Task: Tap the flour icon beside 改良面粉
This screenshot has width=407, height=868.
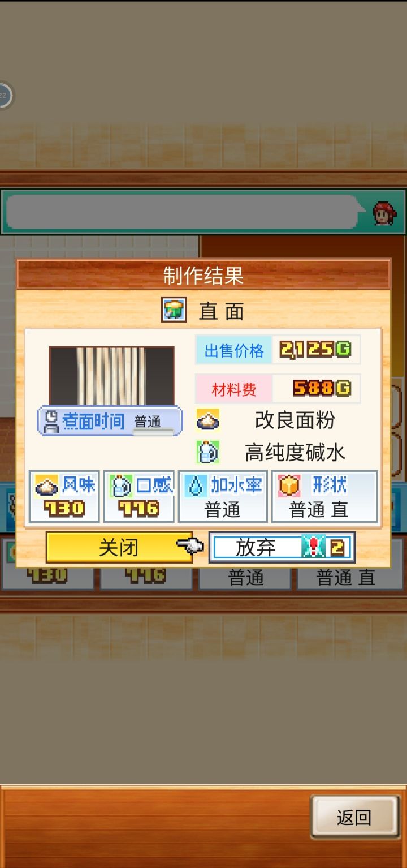Action: coord(208,420)
